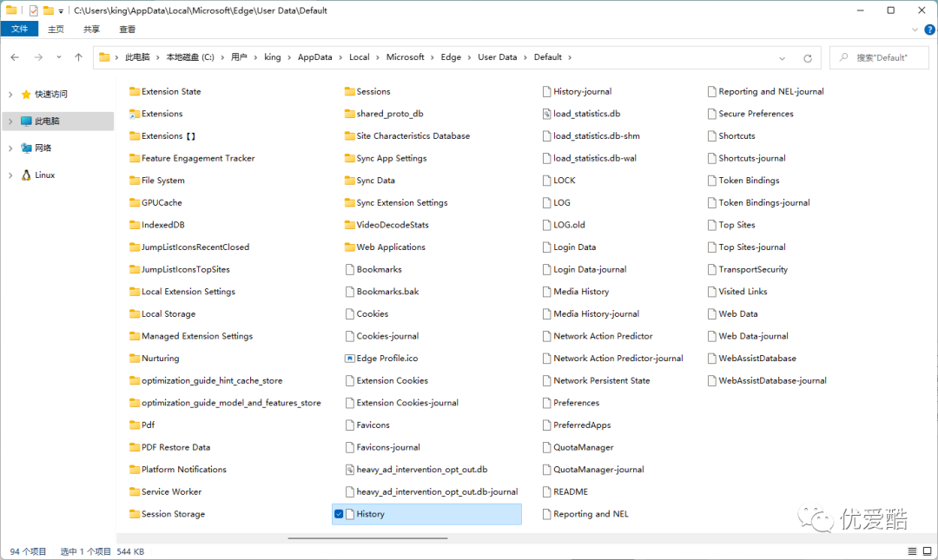Click the new folder icon in title bar
This screenshot has height=560, width=938.
(49, 10)
